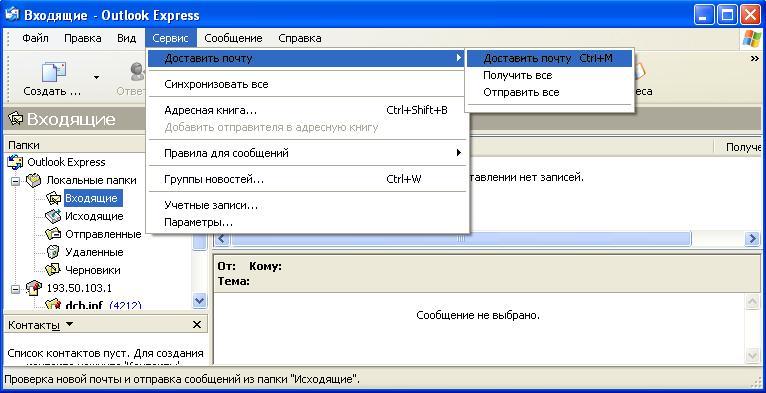Choose Доставить почту Ctrl+M in submenu

point(549,58)
